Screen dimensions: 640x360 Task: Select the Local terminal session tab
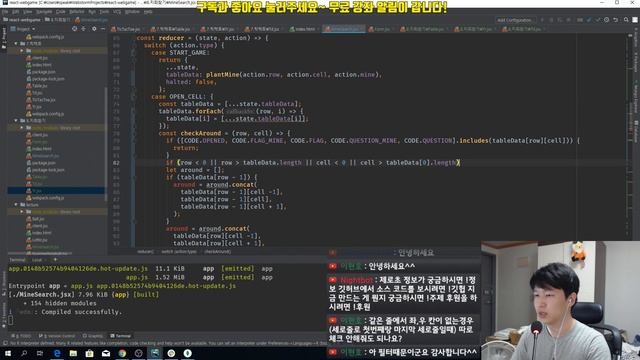(x=37, y=260)
